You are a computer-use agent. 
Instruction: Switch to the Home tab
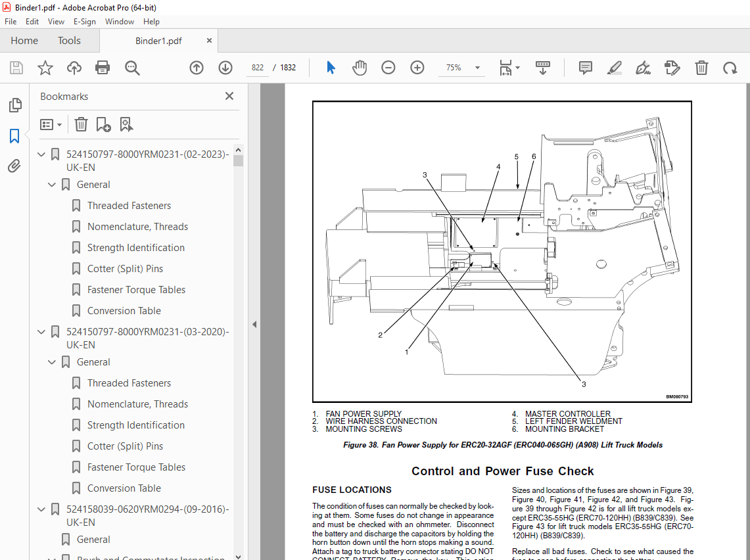[24, 41]
